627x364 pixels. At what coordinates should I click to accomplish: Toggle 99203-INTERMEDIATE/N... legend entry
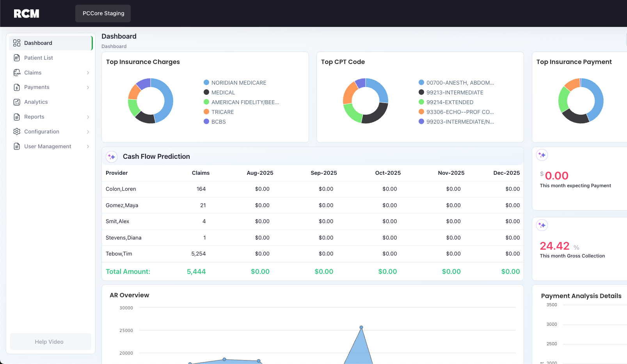coord(456,122)
